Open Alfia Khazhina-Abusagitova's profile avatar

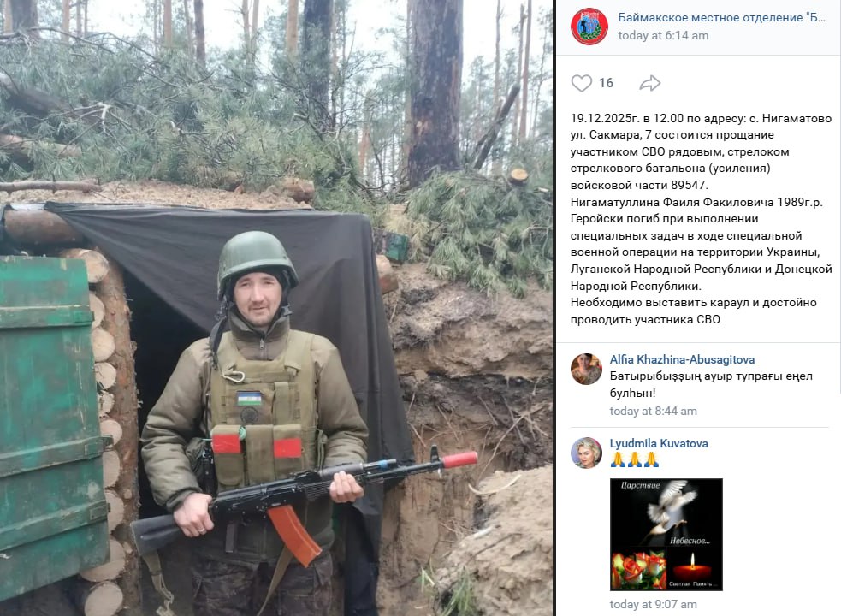[586, 369]
